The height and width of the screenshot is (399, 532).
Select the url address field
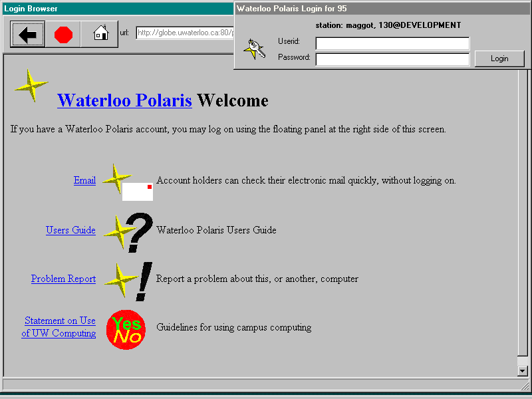184,33
